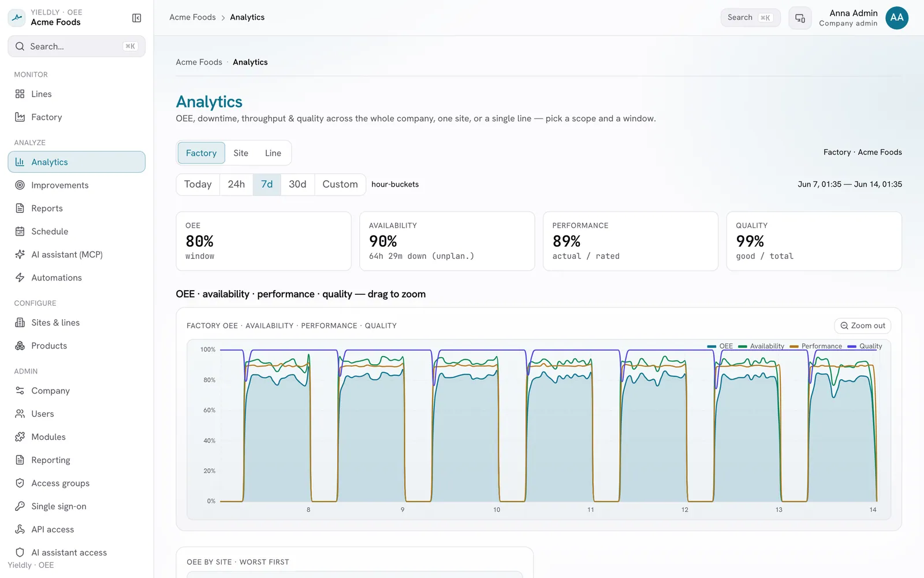Click the Improvements target icon
The image size is (924, 578).
pos(20,185)
